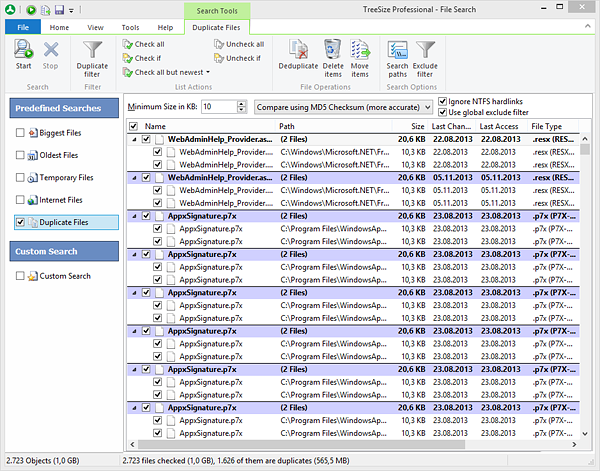600x471 pixels.
Task: Click the Biggest Files icon
Action: click(33, 133)
